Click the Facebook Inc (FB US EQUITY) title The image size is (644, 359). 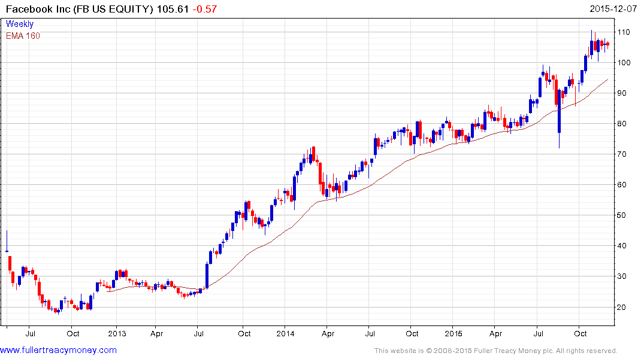(x=80, y=8)
